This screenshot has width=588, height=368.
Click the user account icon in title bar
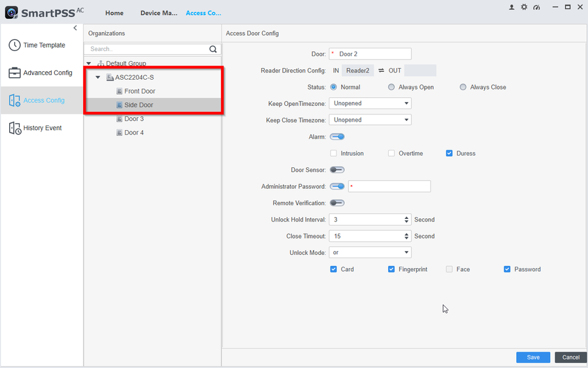512,7
